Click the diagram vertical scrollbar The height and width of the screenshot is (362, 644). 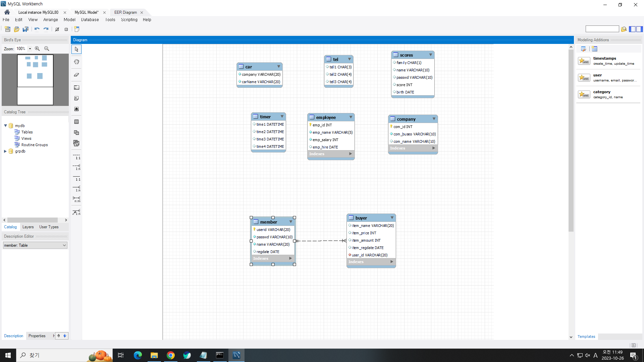tap(571, 141)
